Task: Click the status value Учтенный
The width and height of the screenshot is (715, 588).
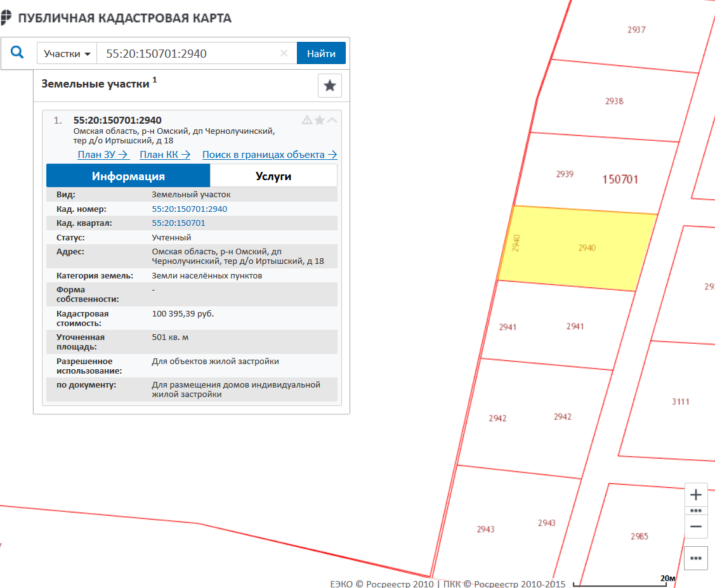Action: pyautogui.click(x=171, y=237)
